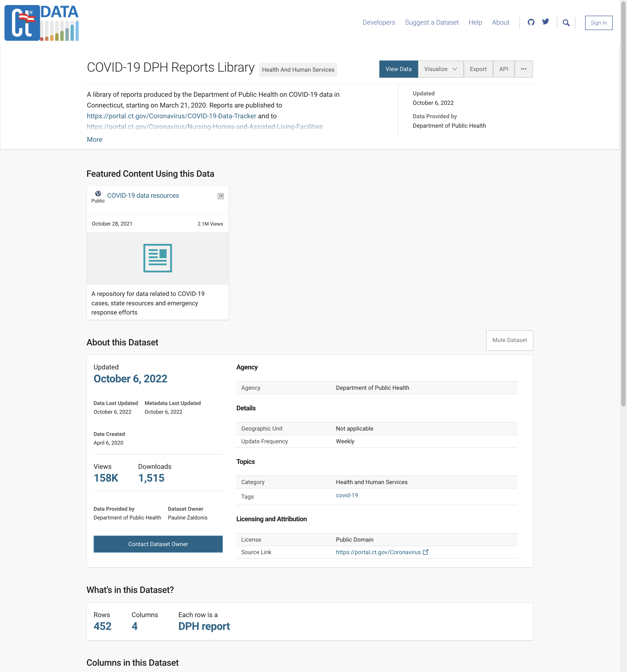Click the globe Public icon on card
The width and height of the screenshot is (627, 672).
pos(98,194)
